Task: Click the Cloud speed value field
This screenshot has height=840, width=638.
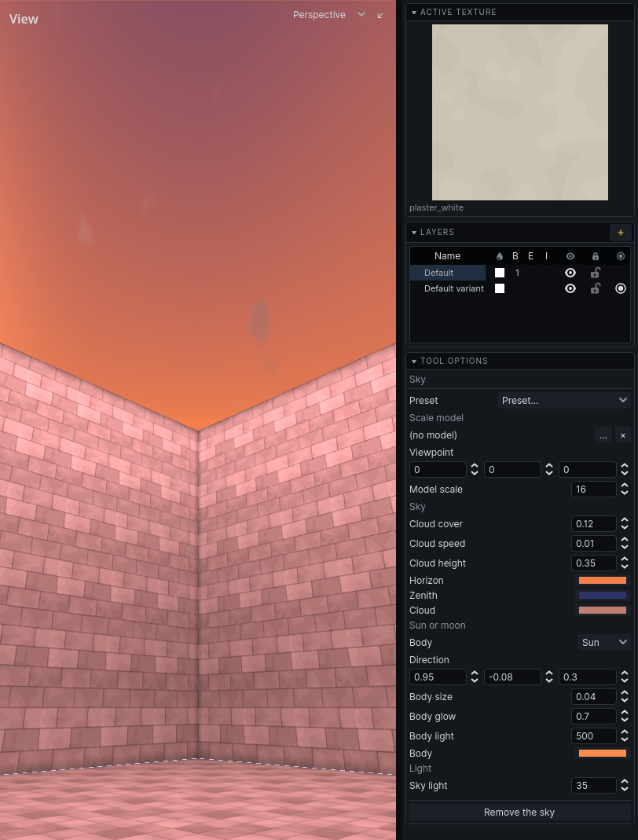Action: 593,543
